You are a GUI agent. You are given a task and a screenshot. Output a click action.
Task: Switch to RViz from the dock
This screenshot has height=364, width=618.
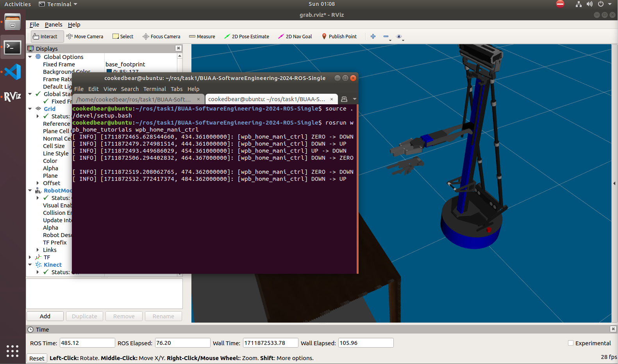(x=13, y=96)
